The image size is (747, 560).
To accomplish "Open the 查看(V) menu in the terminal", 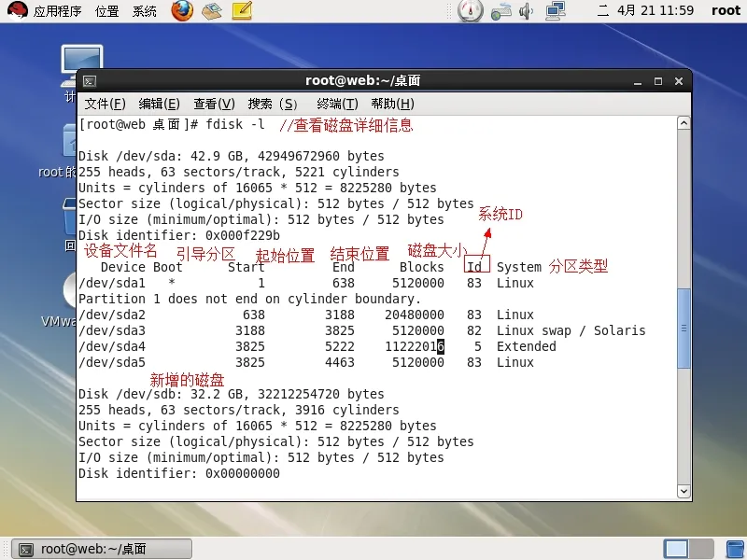I will tap(214, 104).
